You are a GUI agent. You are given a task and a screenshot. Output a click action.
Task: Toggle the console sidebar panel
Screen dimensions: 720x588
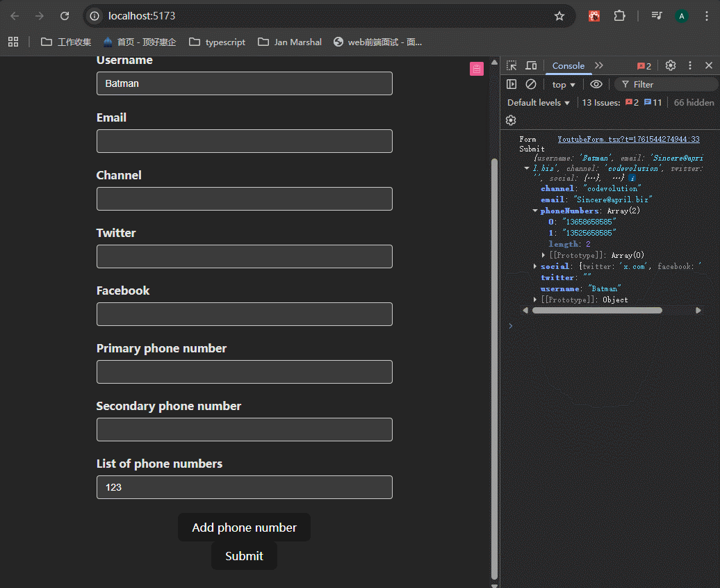(512, 84)
